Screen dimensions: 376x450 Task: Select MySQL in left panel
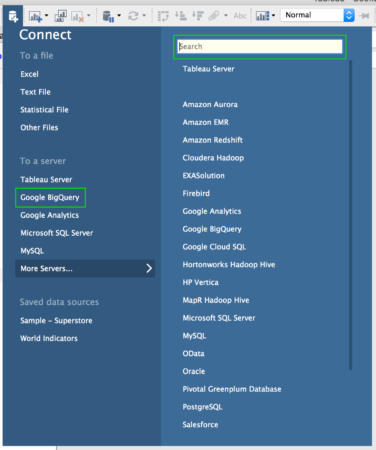tap(32, 251)
